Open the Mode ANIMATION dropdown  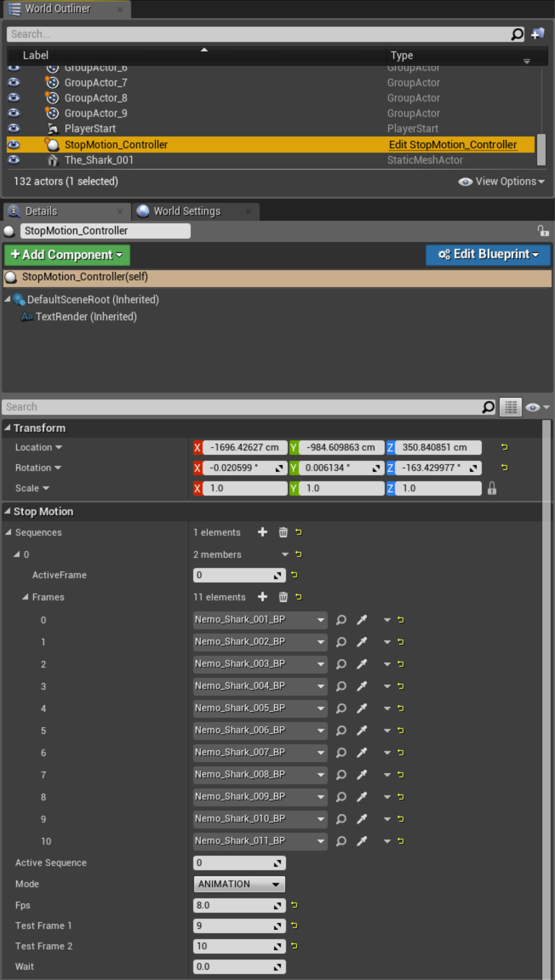[239, 884]
